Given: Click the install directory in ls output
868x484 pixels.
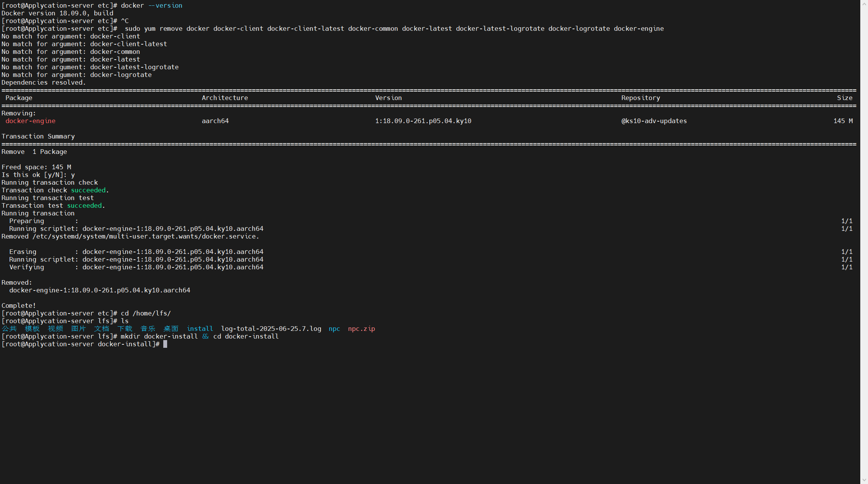Looking at the screenshot, I should click(200, 329).
